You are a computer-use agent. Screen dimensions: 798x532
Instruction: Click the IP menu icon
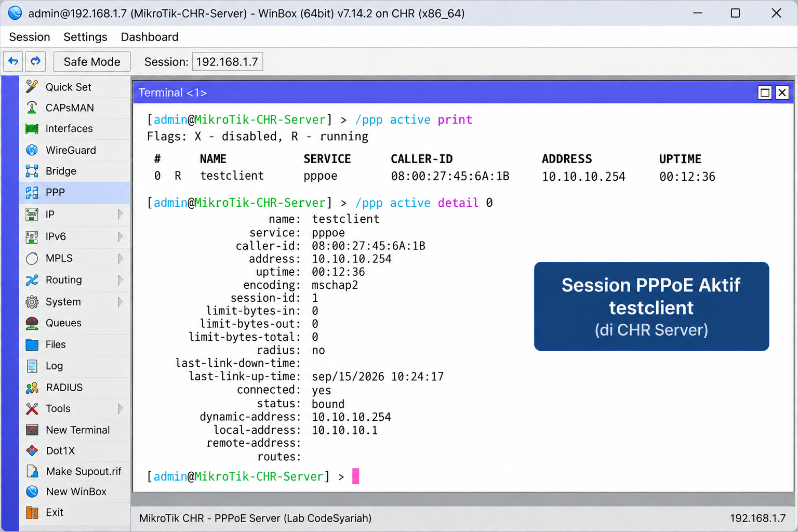point(32,214)
